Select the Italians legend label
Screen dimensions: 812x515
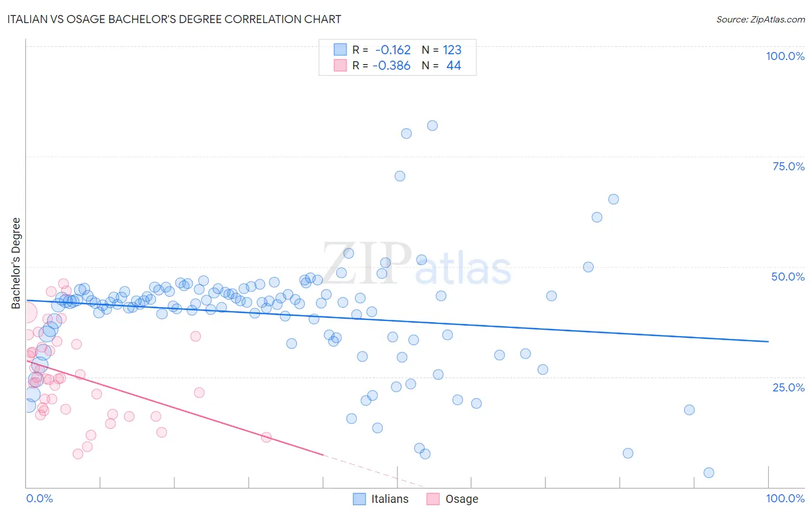[390, 499]
